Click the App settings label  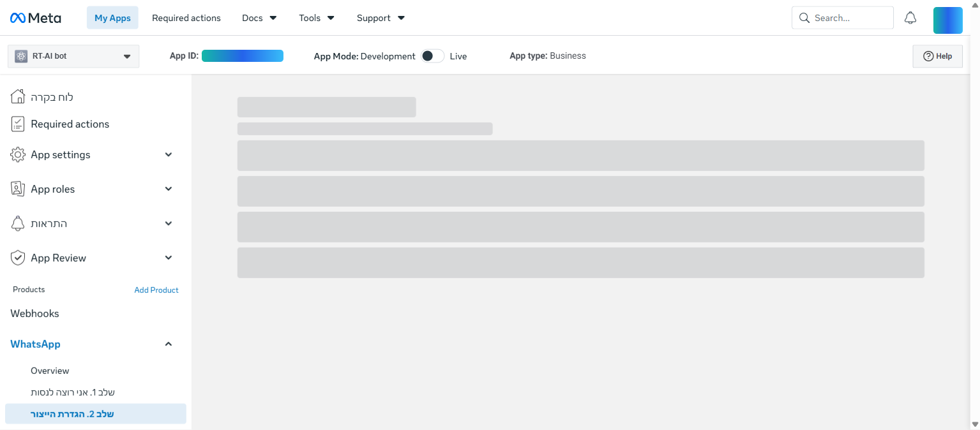coord(61,154)
